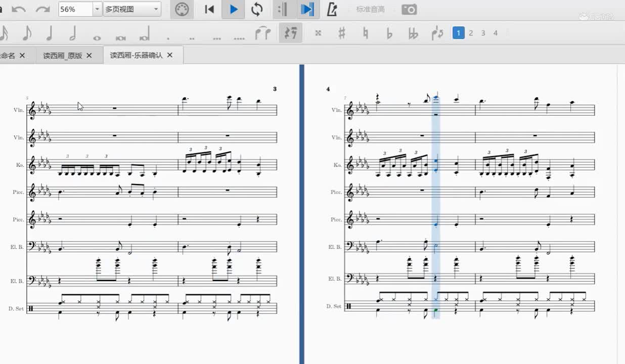Toggle pan score during playback

[306, 10]
